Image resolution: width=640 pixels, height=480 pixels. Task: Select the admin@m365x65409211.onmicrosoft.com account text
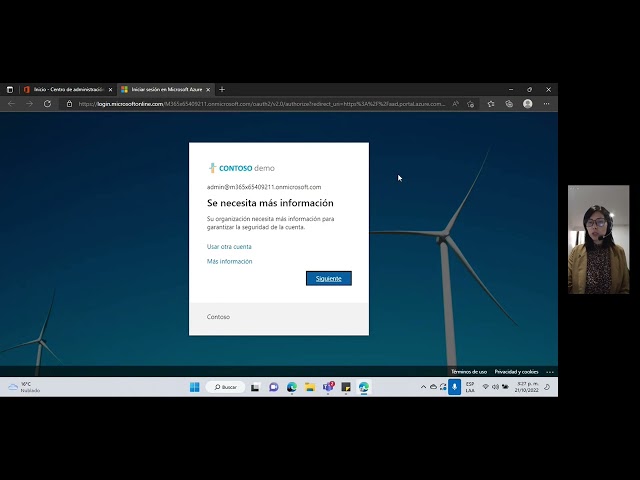[x=264, y=187]
